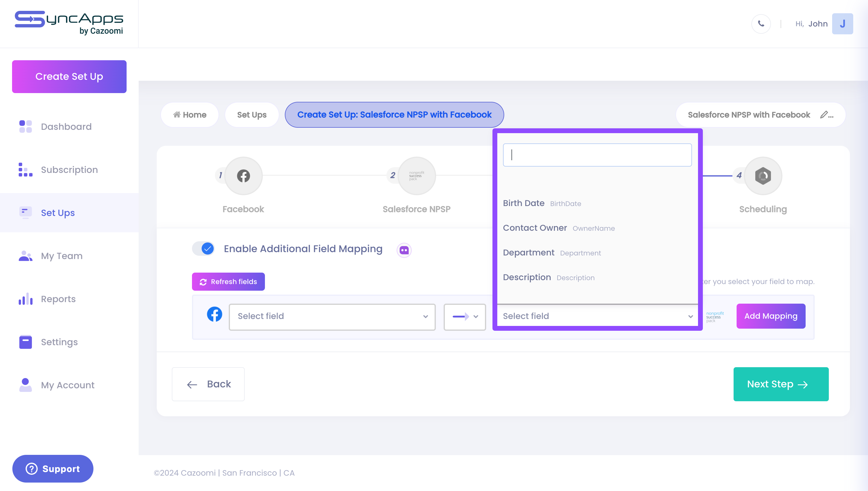
Task: Click the Salesforce NPSP step 2 circle
Action: coord(417,176)
